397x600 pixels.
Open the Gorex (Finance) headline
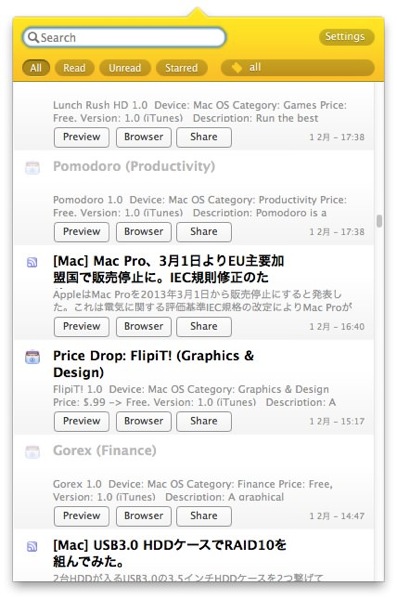click(x=105, y=451)
